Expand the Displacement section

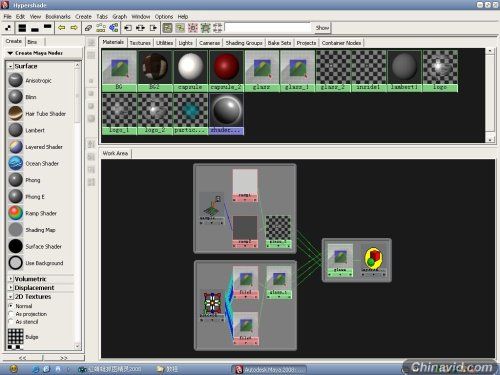point(10,287)
